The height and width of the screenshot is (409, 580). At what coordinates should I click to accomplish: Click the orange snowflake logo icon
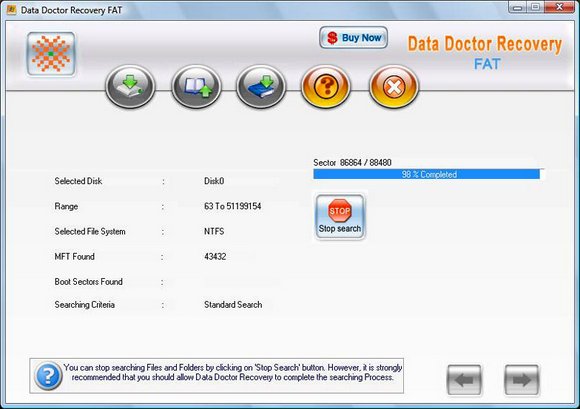tap(51, 54)
